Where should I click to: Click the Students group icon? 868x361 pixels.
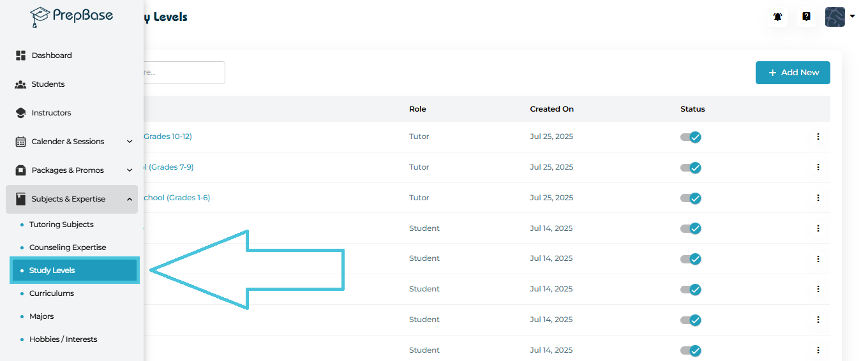[x=20, y=84]
